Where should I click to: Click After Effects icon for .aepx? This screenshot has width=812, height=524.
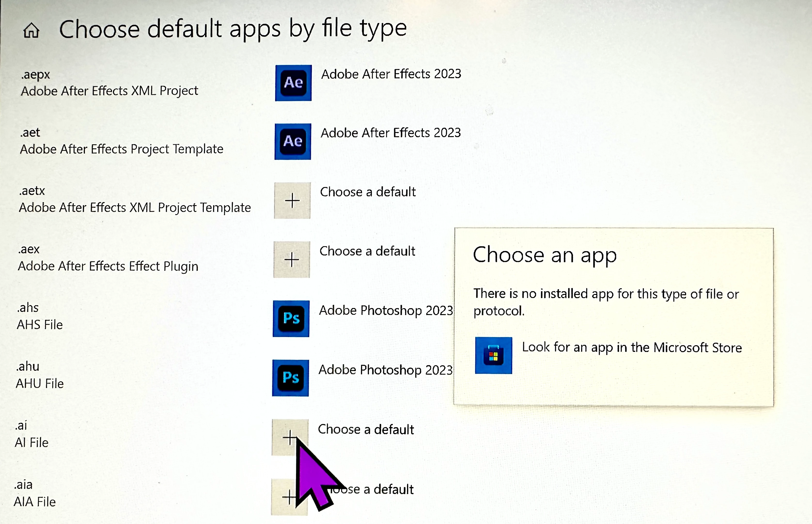(293, 83)
